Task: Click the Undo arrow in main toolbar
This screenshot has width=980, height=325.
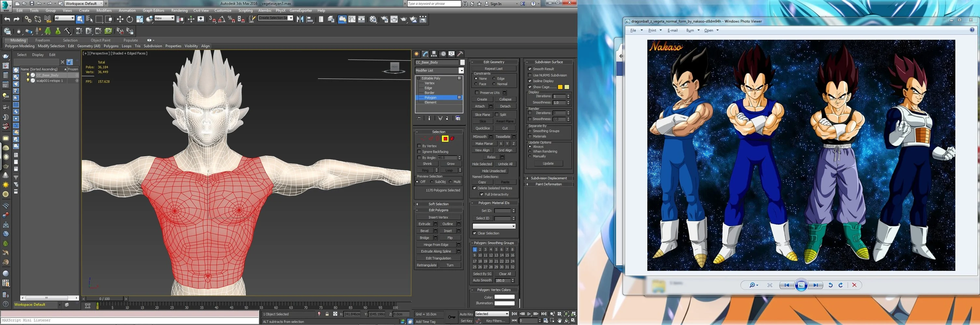Action: pyautogui.click(x=7, y=19)
